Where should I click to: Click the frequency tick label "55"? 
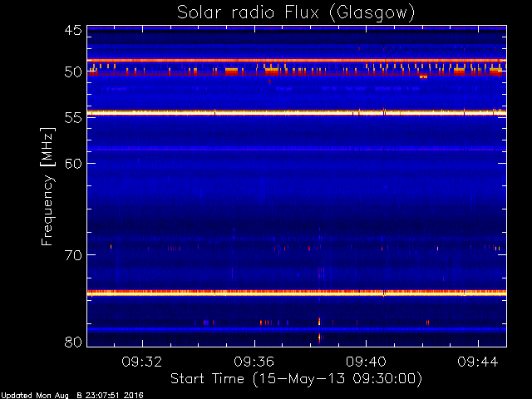[73, 118]
